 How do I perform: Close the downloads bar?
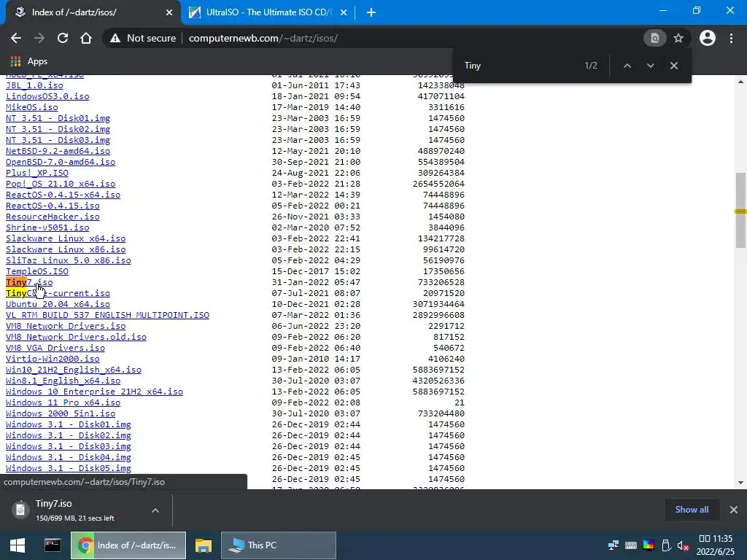pos(734,510)
